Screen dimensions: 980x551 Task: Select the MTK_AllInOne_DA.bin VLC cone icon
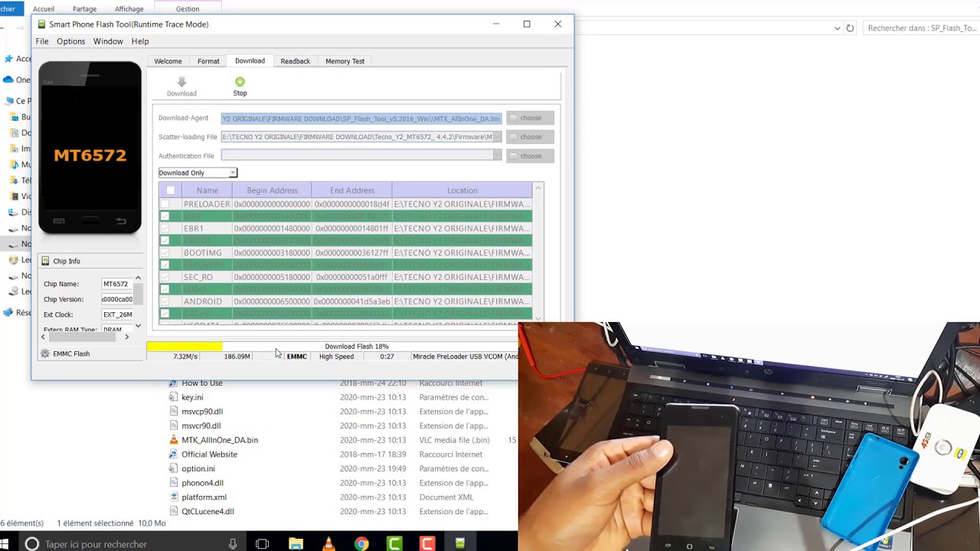(174, 440)
